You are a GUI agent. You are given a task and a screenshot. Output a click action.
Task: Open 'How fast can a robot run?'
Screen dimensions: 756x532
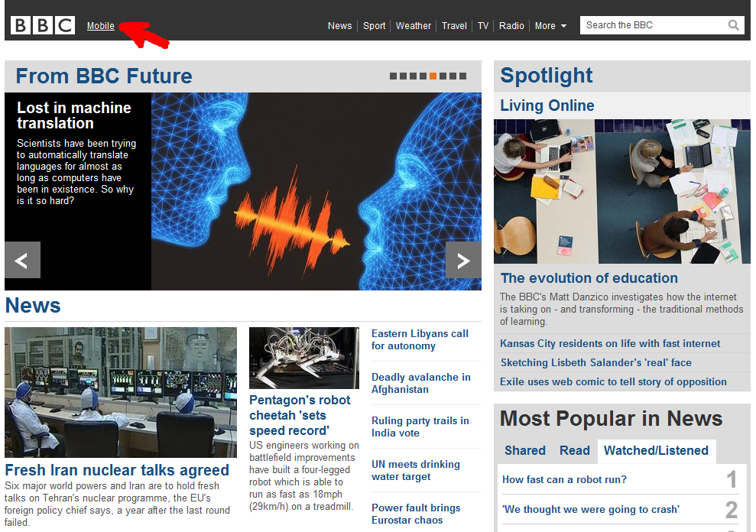coord(564,479)
